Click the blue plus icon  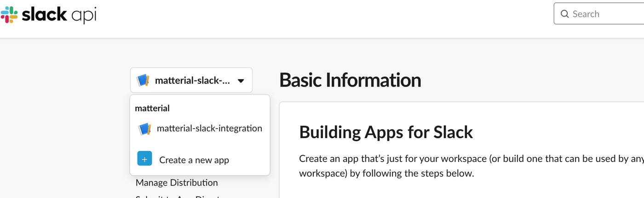tap(144, 159)
